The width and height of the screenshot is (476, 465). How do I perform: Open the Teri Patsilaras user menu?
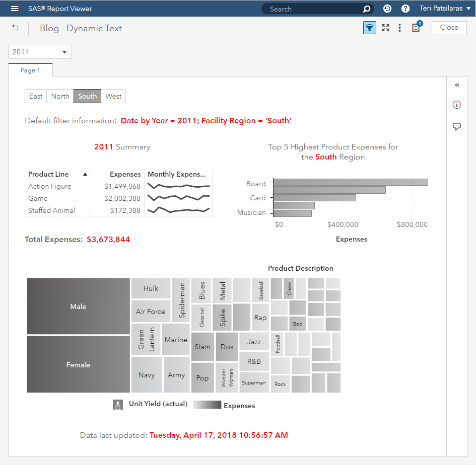tap(445, 9)
